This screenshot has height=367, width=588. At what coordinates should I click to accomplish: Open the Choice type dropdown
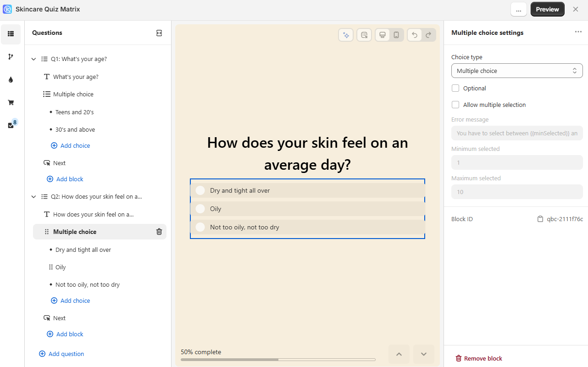click(x=517, y=71)
